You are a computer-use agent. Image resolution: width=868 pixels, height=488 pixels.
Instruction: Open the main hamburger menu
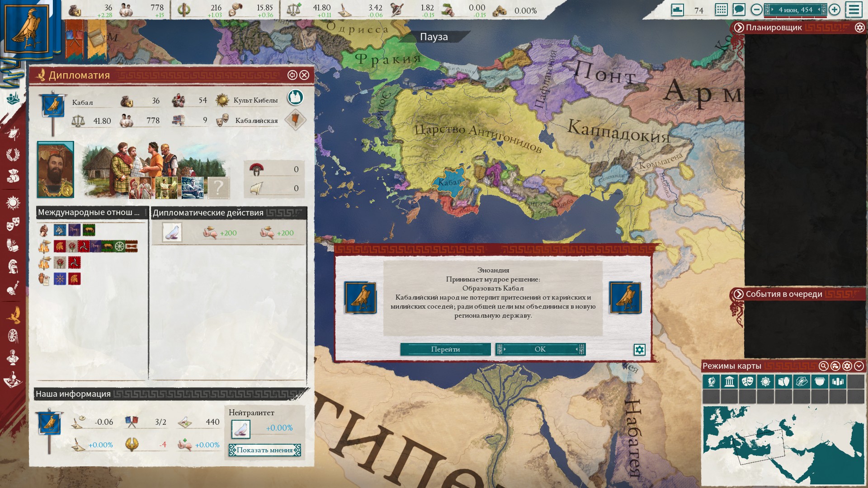click(x=854, y=9)
